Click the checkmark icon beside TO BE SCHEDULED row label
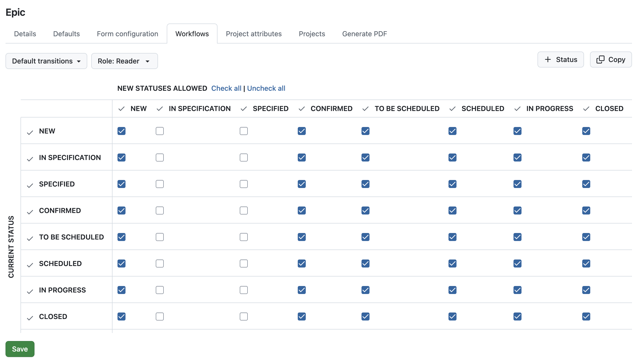The image size is (640, 364). pyautogui.click(x=30, y=239)
